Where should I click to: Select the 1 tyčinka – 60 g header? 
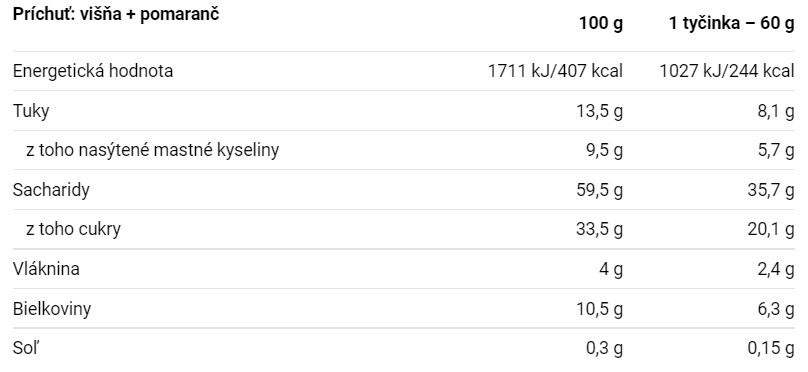click(x=732, y=24)
